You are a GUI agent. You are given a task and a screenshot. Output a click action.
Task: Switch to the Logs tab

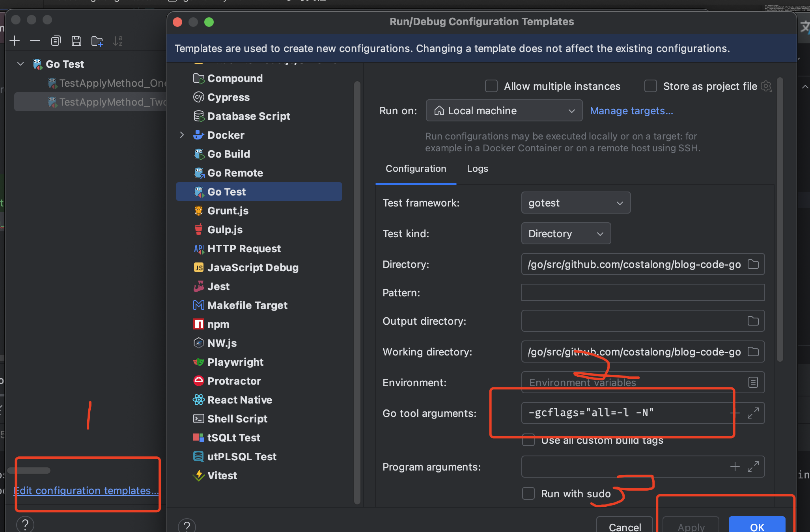point(477,169)
